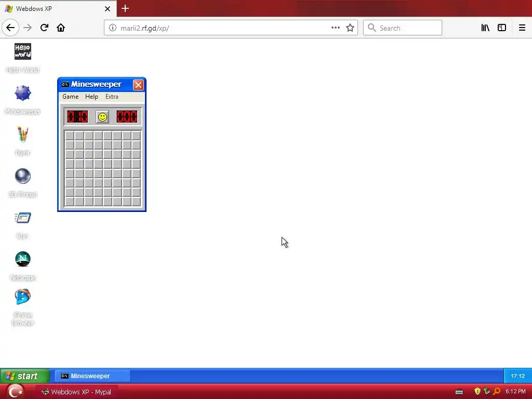Open the browser Library icon
This screenshot has width=532, height=399.
(x=485, y=28)
